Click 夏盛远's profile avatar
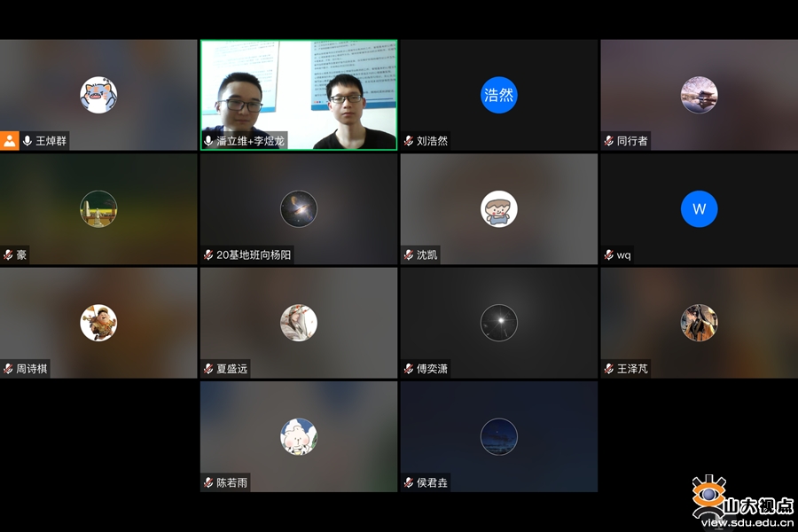This screenshot has width=798, height=532. tap(298, 323)
